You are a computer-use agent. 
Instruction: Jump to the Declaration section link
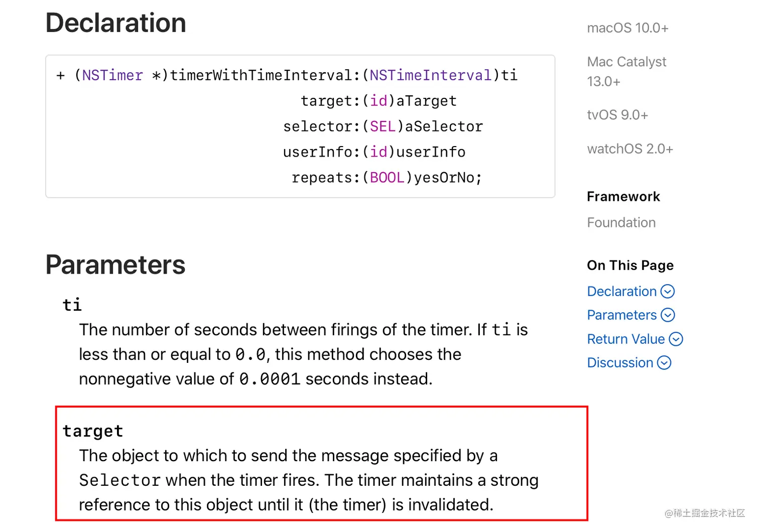click(621, 292)
